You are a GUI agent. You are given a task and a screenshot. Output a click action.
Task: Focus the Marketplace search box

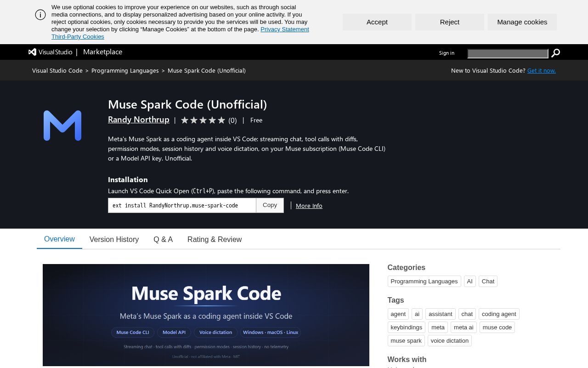[x=508, y=54]
